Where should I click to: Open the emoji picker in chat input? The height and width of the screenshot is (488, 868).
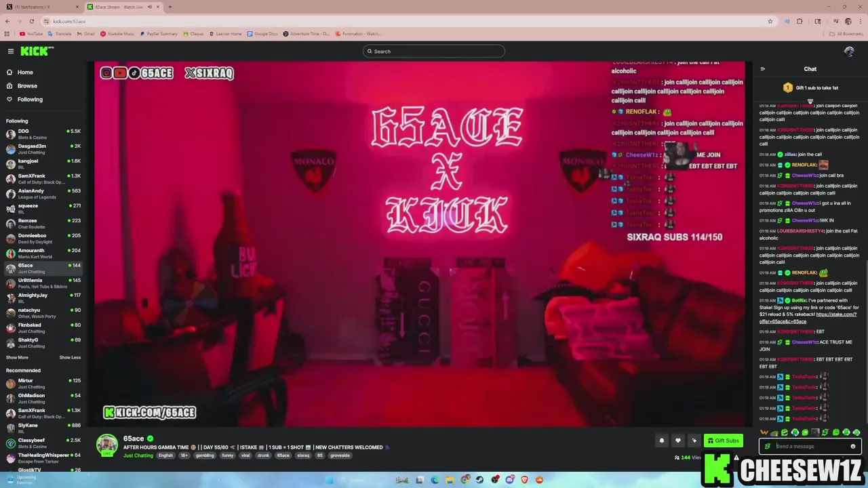tap(853, 447)
